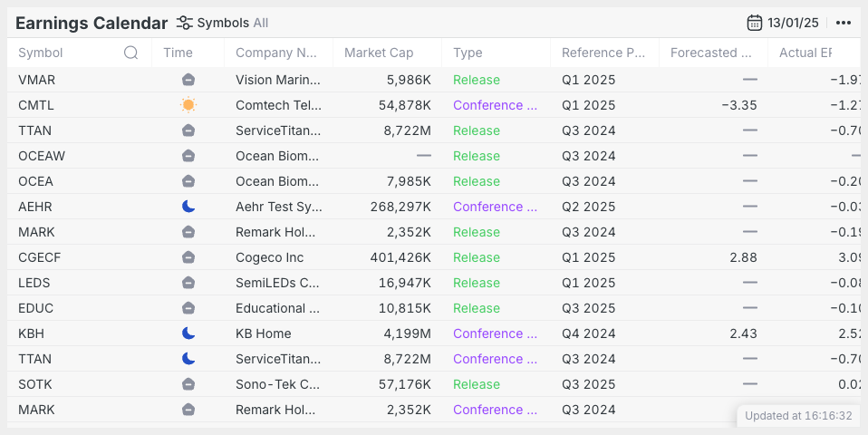Viewport: 868px width, 435px height.
Task: Sort by the Reference Period column header
Action: coord(603,53)
